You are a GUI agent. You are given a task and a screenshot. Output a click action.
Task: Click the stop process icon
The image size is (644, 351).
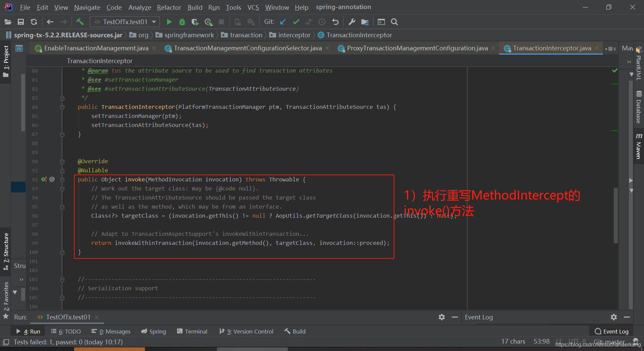pos(221,22)
